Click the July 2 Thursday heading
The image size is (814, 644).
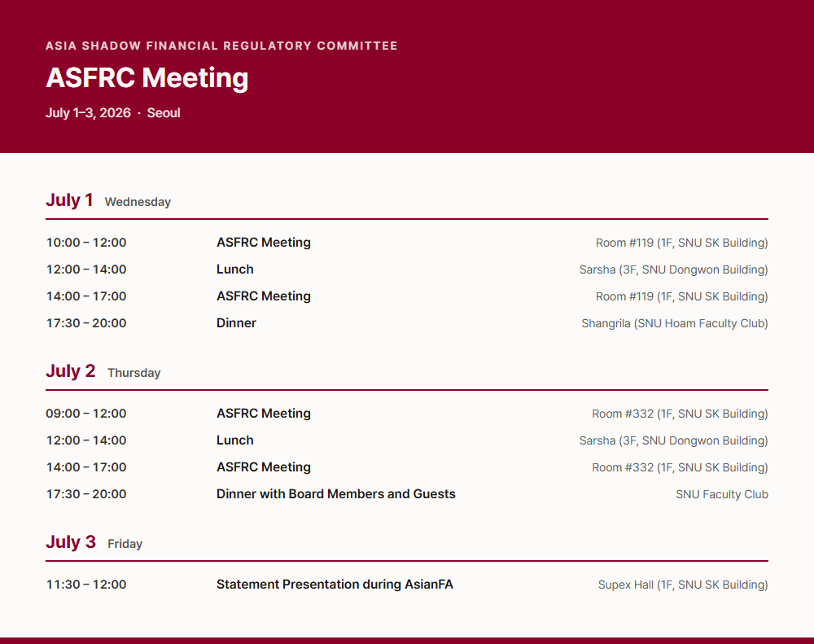click(103, 370)
